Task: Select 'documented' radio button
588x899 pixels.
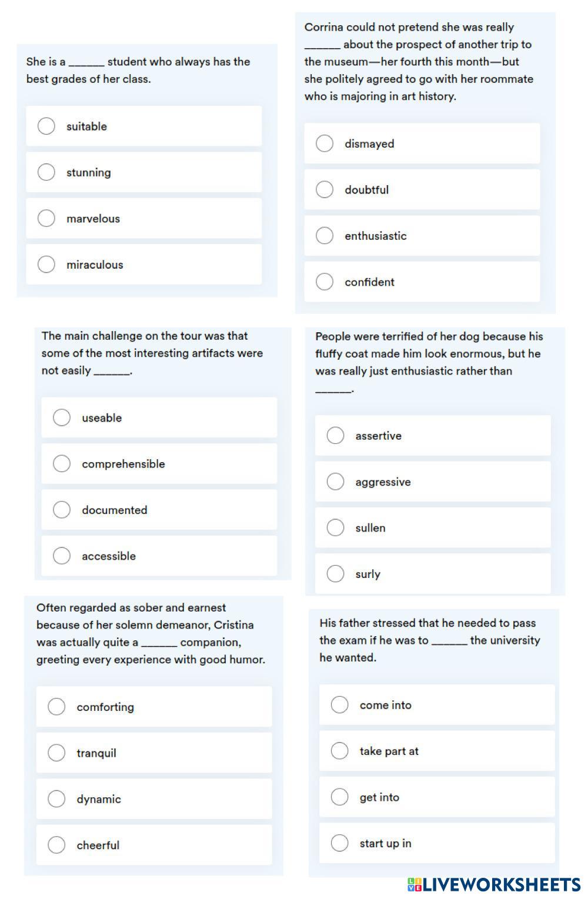Action: (62, 510)
